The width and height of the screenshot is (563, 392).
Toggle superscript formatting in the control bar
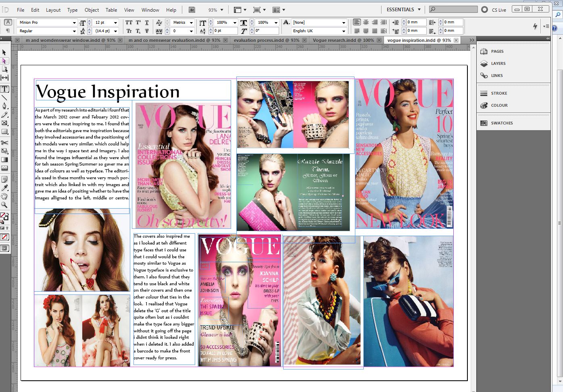point(138,23)
